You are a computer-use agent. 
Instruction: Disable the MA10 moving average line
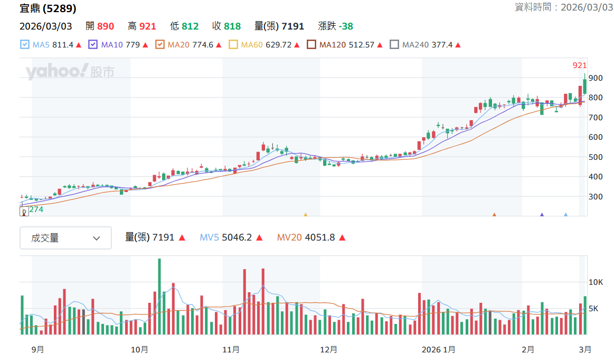93,45
